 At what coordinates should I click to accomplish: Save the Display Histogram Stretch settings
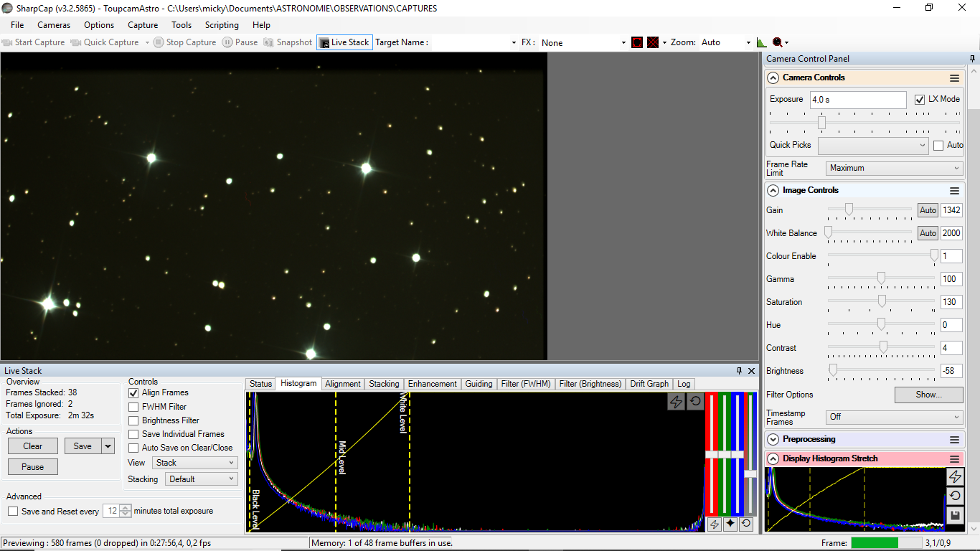[955, 515]
